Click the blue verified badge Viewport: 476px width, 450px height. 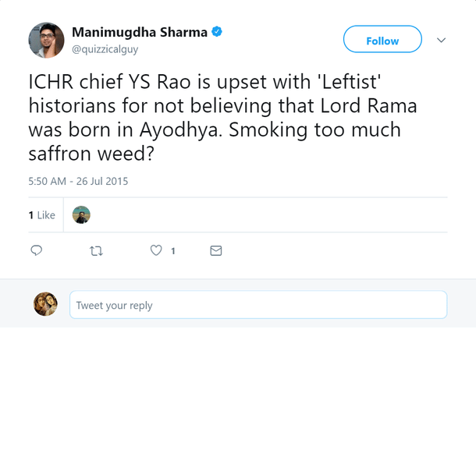[217, 32]
